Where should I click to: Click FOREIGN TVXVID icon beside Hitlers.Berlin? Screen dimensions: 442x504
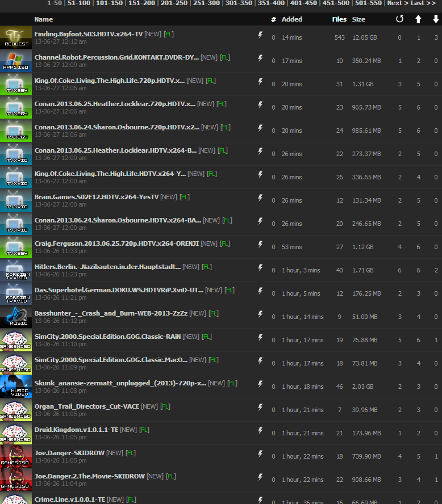16,270
